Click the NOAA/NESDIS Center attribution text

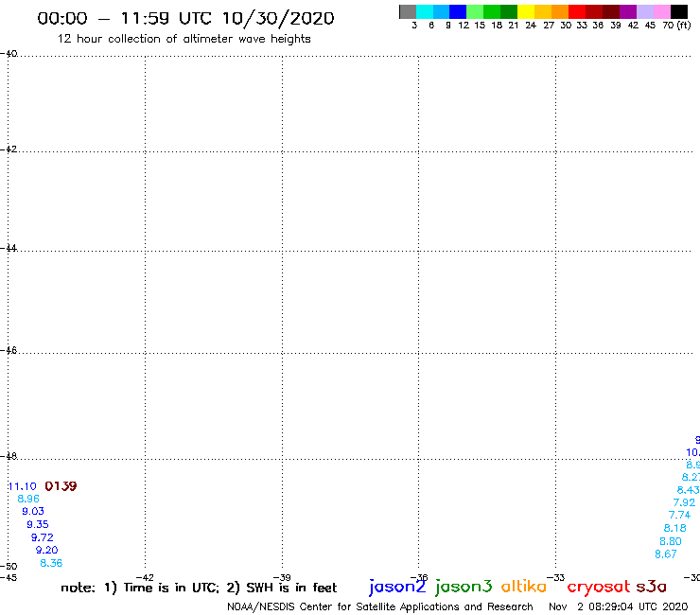tap(380, 606)
